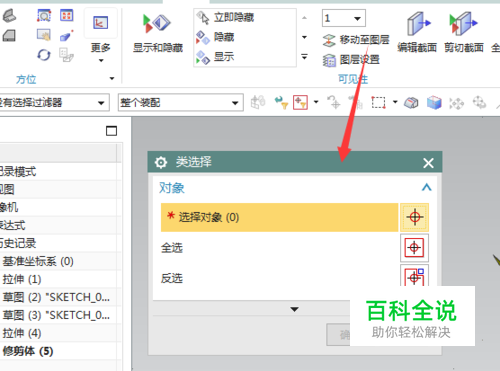Click the blue shaded cube icon

point(434,103)
